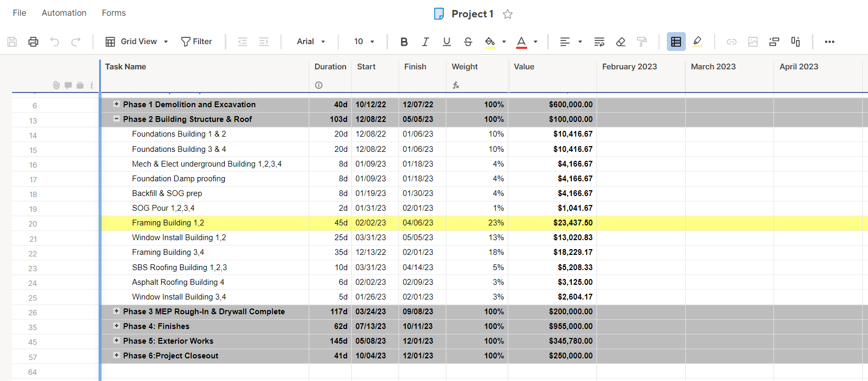Expand Phase 3 MEP Rough-In row
This screenshot has height=381, width=868.
point(117,311)
